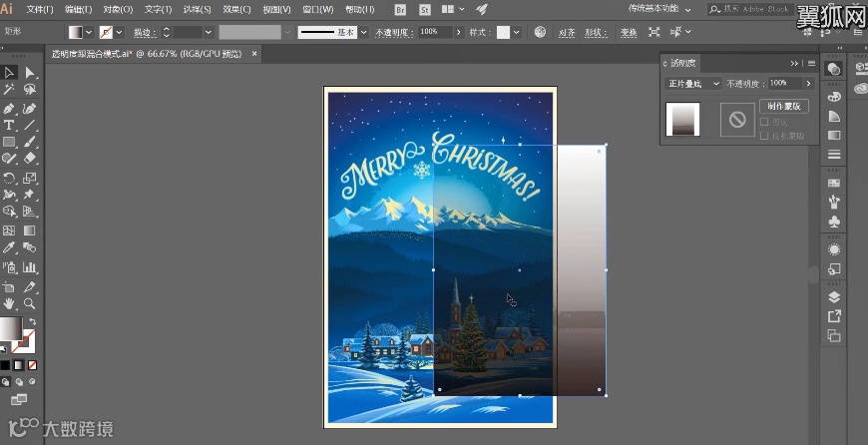The image size is (868, 445).
Task: Click the 描边 stroke link
Action: point(145,33)
